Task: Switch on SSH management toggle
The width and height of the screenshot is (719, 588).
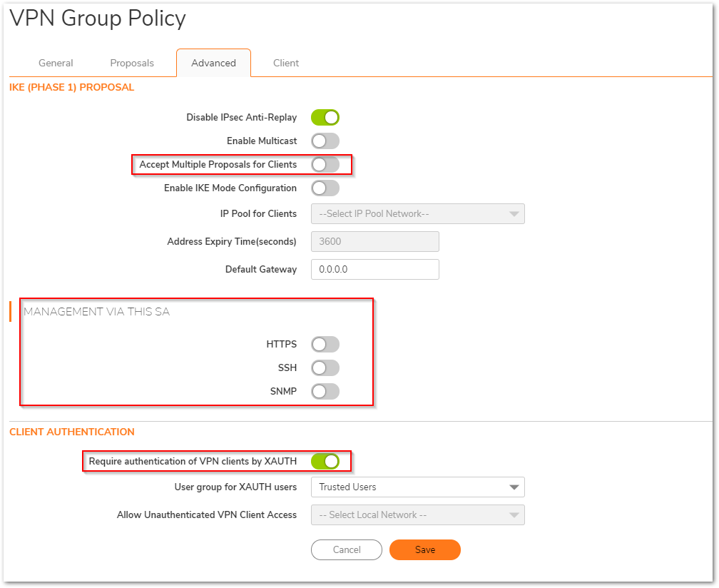Action: pyautogui.click(x=325, y=368)
